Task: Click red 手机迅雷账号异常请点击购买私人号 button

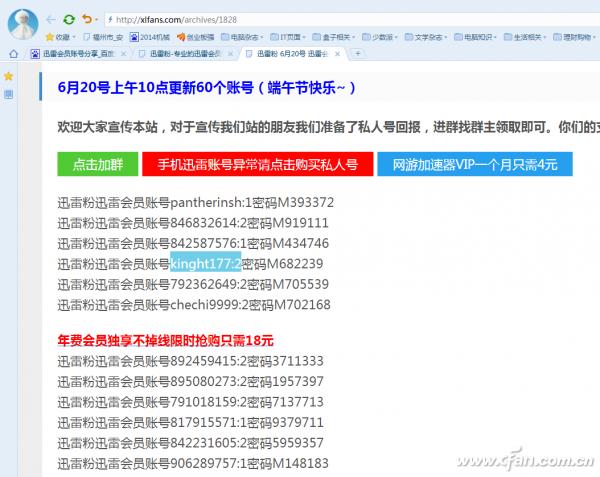Action: click(258, 164)
